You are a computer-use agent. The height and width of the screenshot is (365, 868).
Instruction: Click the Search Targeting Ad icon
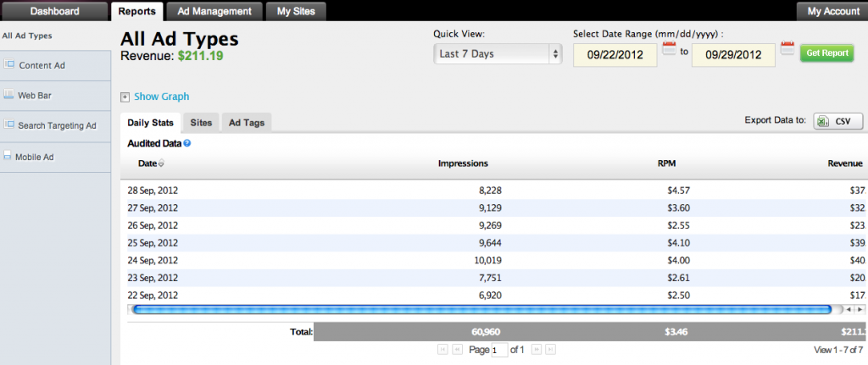click(8, 124)
